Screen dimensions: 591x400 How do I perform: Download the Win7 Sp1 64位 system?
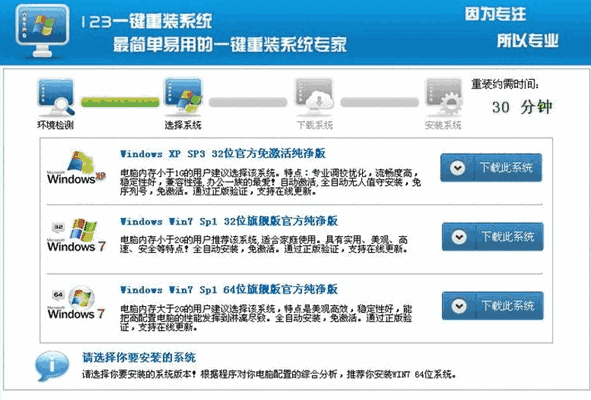(493, 306)
